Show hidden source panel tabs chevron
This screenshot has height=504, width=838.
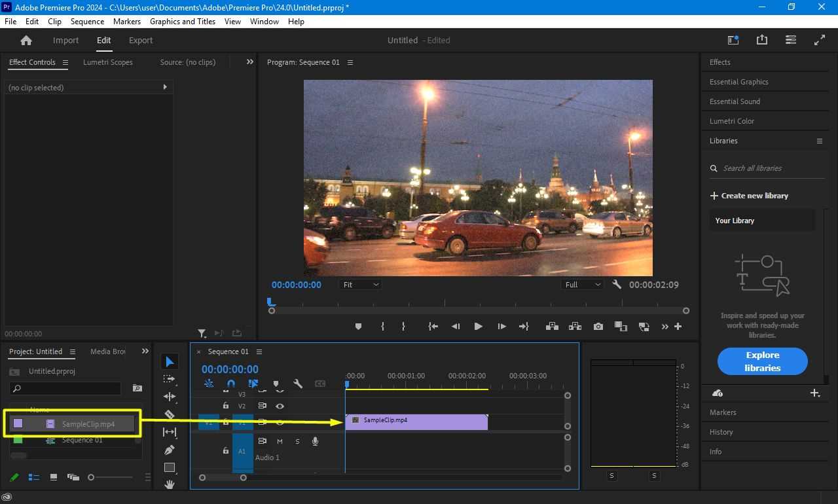(249, 62)
